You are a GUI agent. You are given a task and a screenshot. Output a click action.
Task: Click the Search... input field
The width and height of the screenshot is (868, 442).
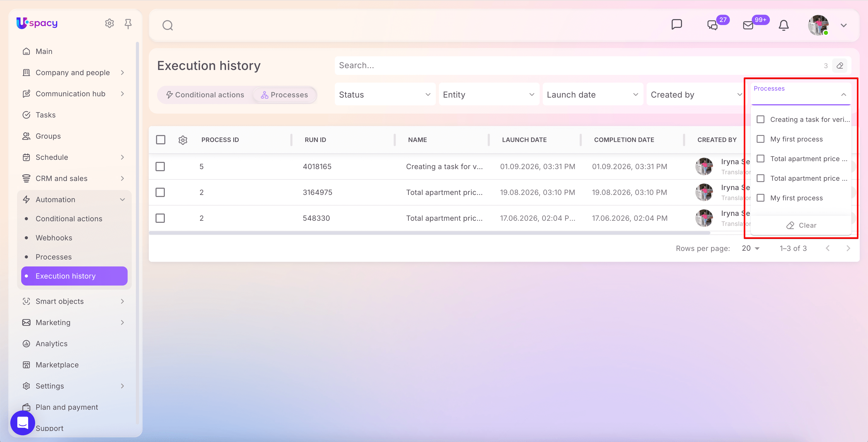[579, 66]
